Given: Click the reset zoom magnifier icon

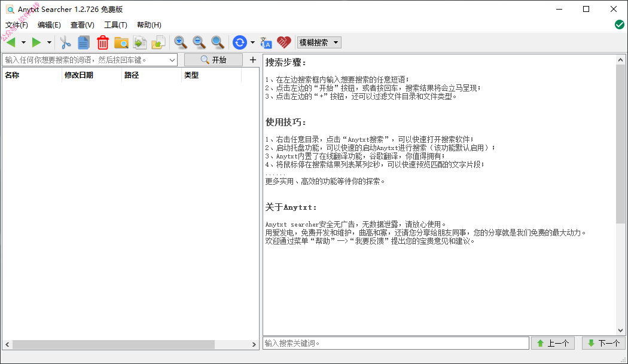Looking at the screenshot, I should [x=218, y=42].
